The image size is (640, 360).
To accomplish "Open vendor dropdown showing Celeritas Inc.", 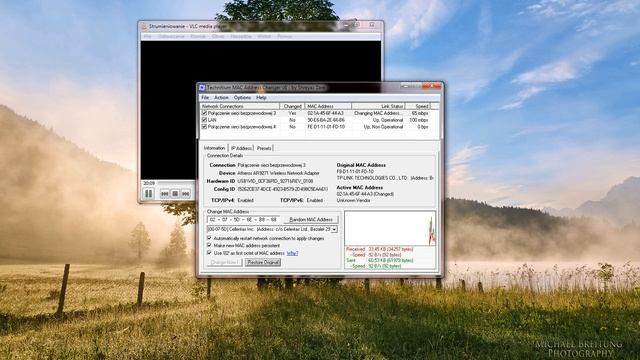I will 334,229.
